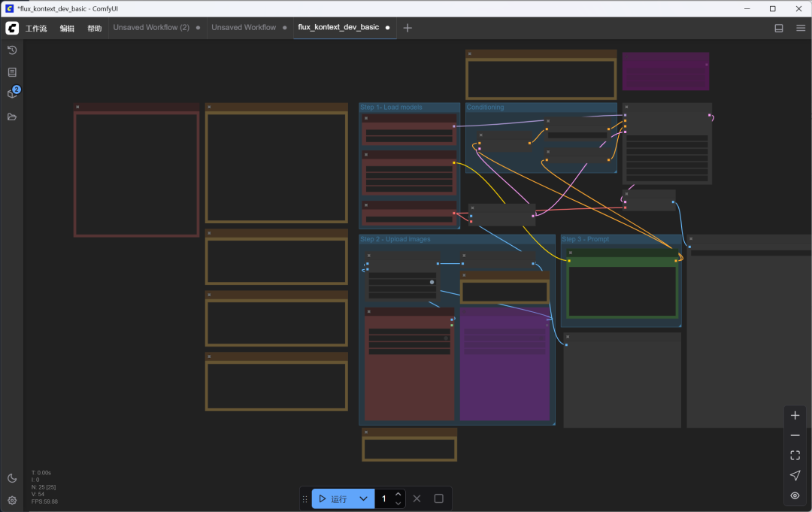The height and width of the screenshot is (512, 812).
Task: Click the N: 25 [25] node count readout
Action: [44, 487]
